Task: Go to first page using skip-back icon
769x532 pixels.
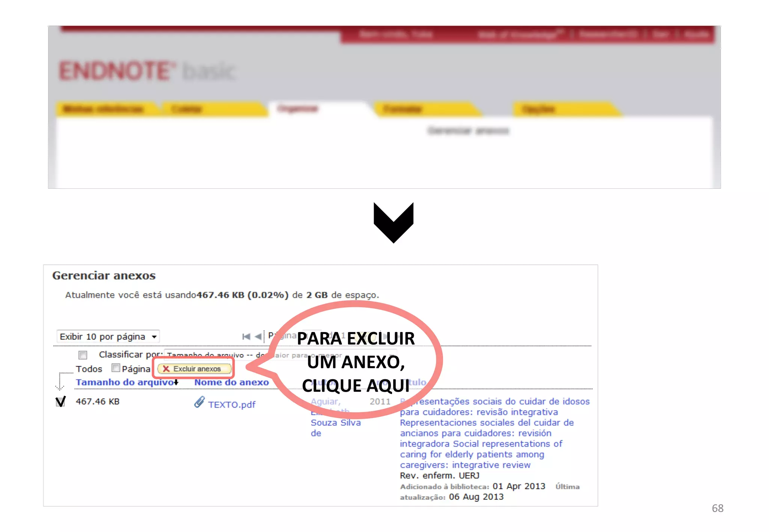Action: pos(246,337)
